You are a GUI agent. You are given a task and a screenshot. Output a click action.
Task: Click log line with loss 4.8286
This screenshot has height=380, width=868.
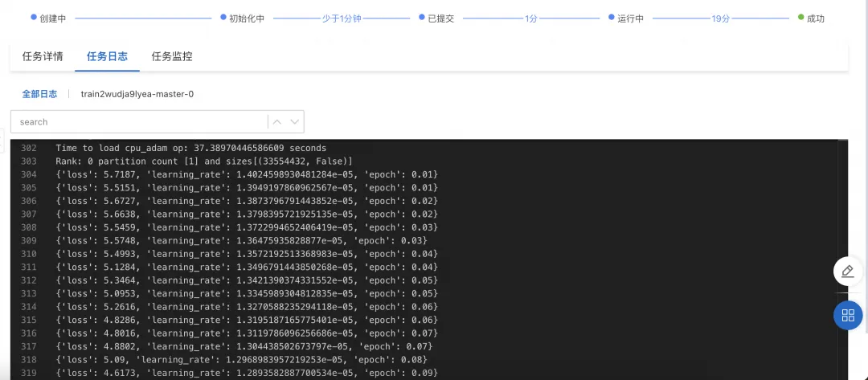[247, 321]
